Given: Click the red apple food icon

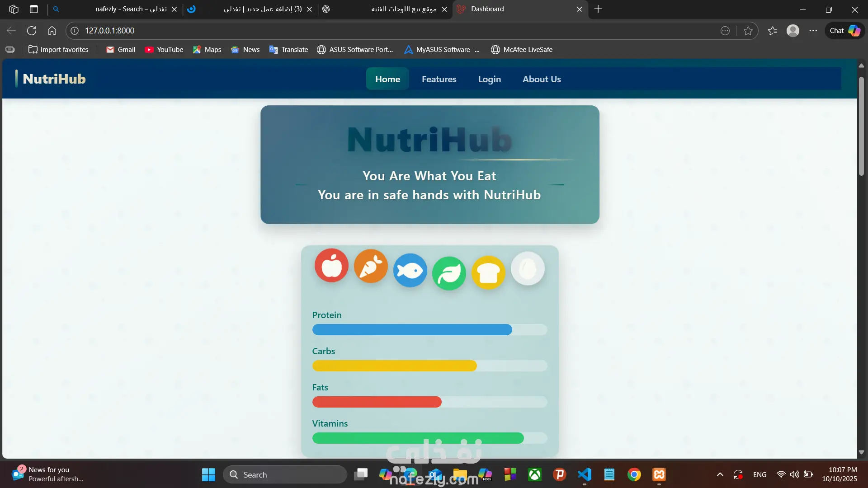Looking at the screenshot, I should [x=331, y=266].
